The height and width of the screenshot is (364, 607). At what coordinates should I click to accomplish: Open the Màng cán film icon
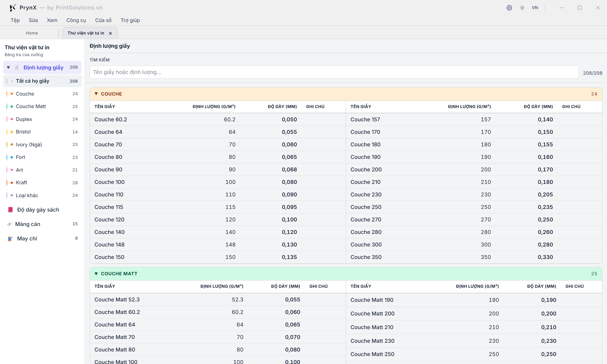pyautogui.click(x=9, y=224)
